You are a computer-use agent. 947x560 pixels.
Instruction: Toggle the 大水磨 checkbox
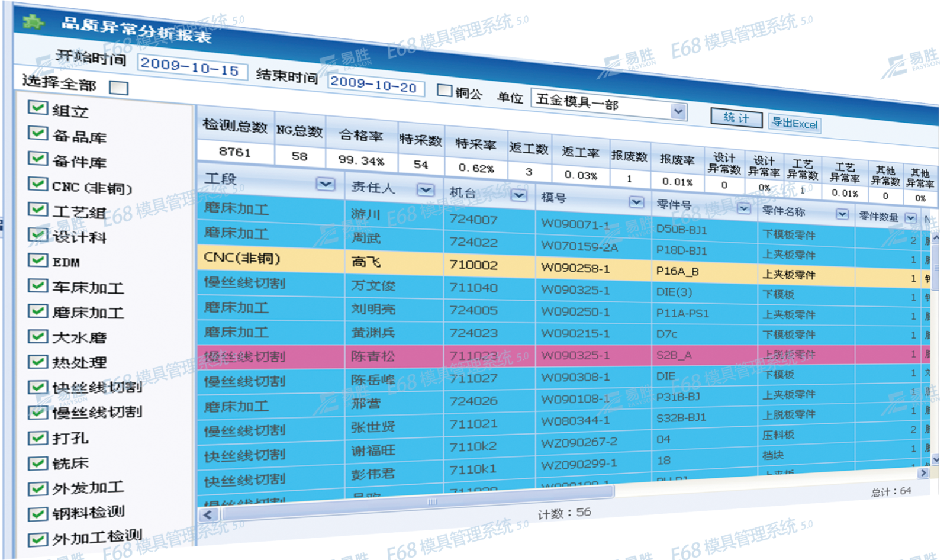tap(38, 336)
